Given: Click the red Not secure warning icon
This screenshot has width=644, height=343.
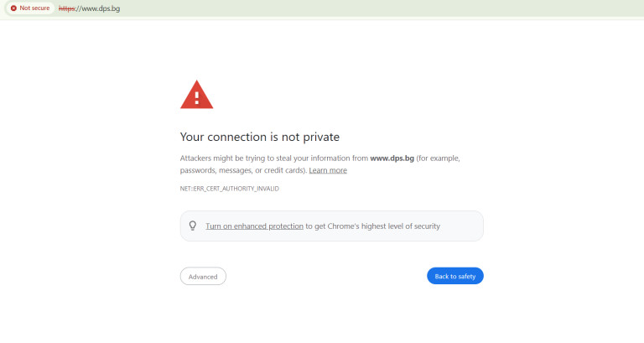Looking at the screenshot, I should (13, 8).
